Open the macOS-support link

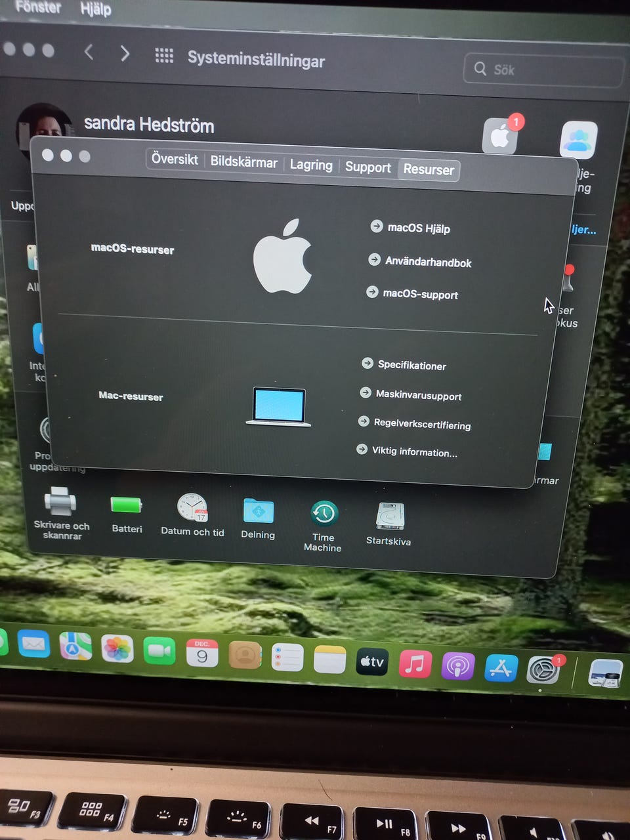pyautogui.click(x=421, y=294)
